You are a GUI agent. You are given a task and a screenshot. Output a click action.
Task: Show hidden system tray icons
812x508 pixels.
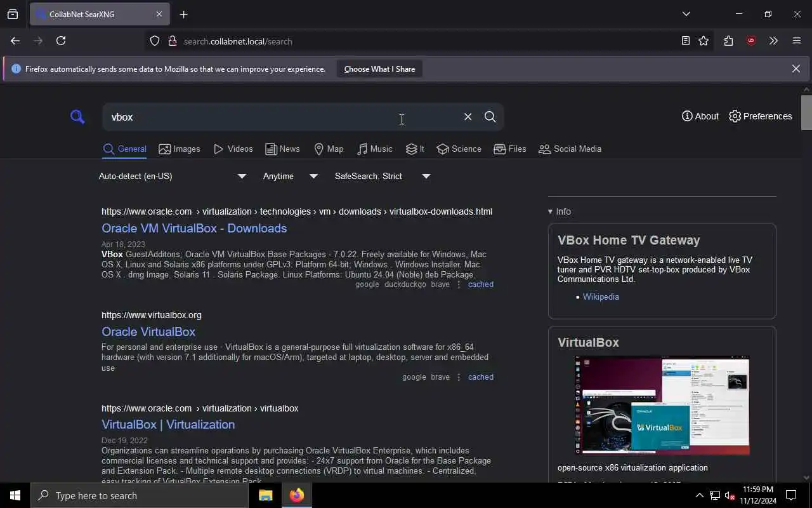pyautogui.click(x=699, y=495)
